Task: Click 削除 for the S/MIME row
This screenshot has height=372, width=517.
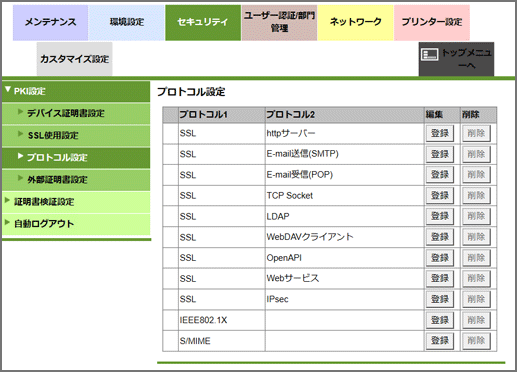Action: (x=476, y=341)
